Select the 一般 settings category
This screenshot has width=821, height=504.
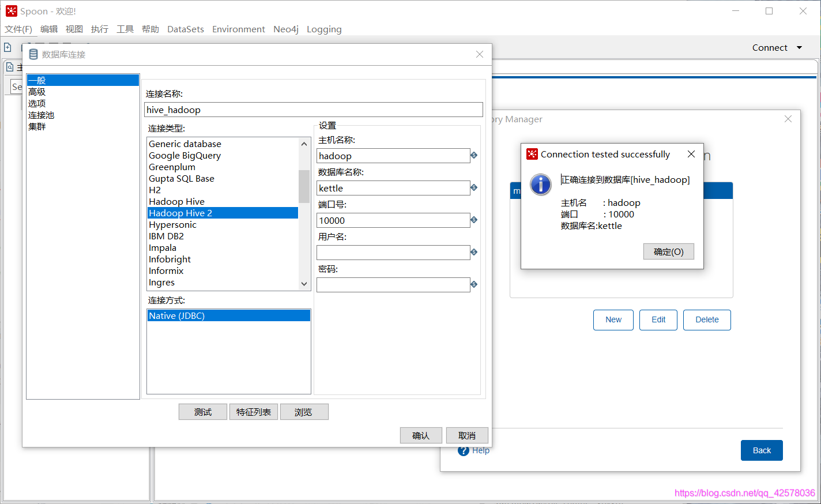tap(83, 80)
